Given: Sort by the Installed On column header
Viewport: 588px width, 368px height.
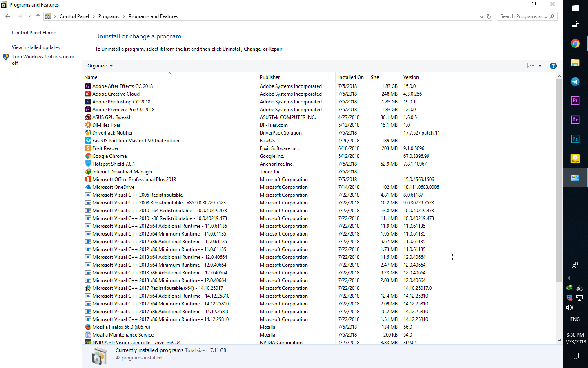Looking at the screenshot, I should (x=352, y=77).
